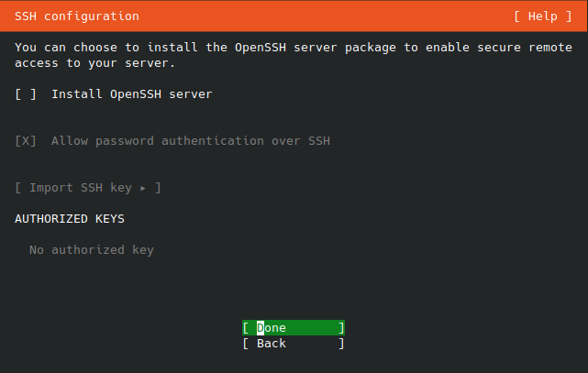
Task: Enable the Install OpenSSH server checkbox
Action: (26, 94)
